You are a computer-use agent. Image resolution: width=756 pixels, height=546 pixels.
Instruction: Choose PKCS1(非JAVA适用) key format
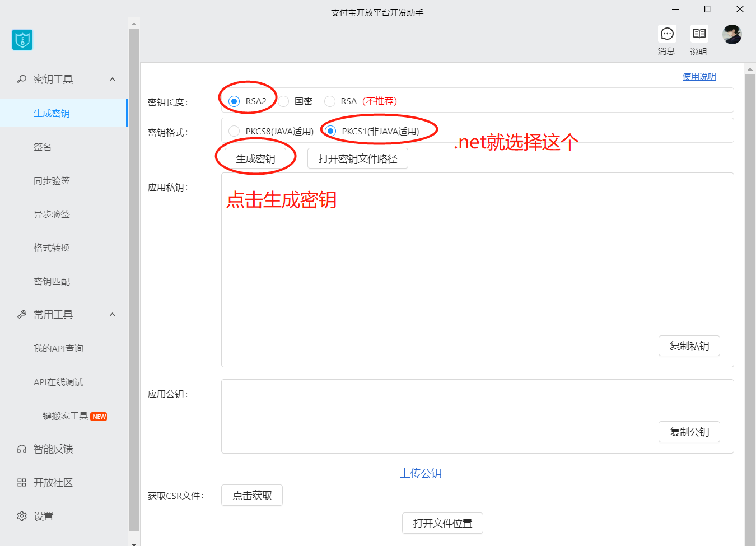pos(330,131)
